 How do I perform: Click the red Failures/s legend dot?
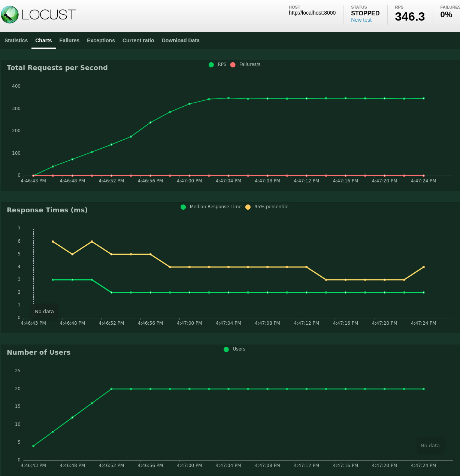pyautogui.click(x=233, y=65)
